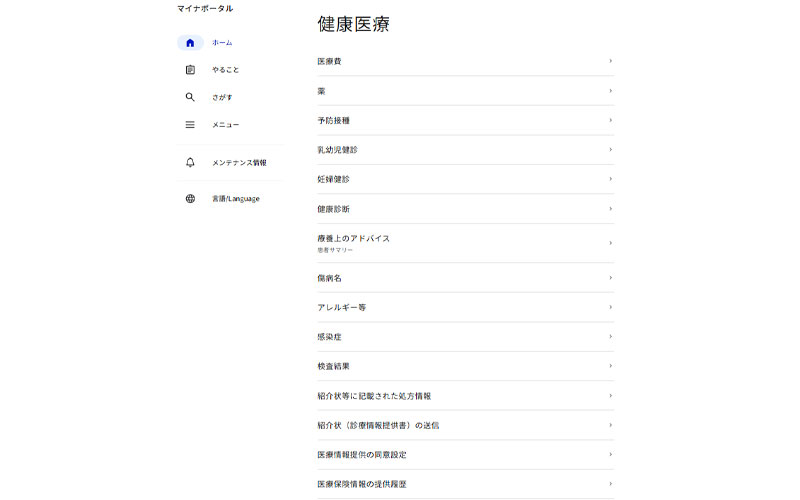Click chevron arrow on 療養上のアドバイス row
The width and height of the screenshot is (800, 500).
610,243
